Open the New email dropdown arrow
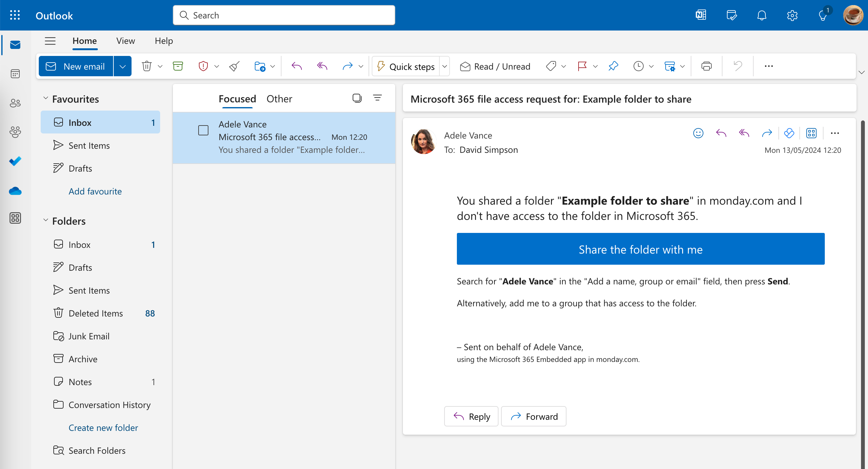 pyautogui.click(x=123, y=66)
